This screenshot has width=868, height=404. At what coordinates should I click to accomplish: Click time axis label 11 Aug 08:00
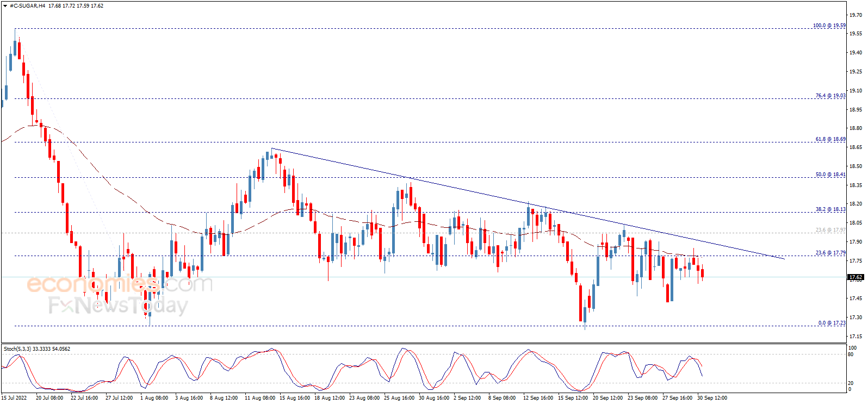(260, 398)
